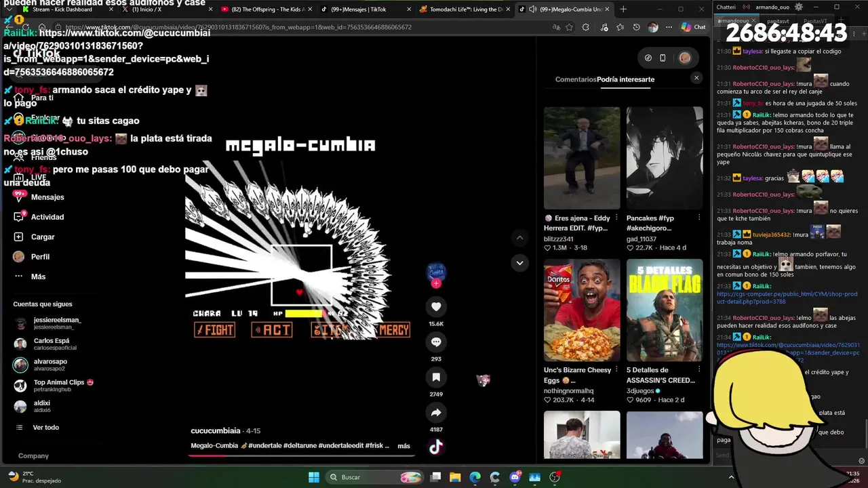Screen dimensions: 868x488
Task: Open cucucumbiaia author name below video
Action: point(216,430)
